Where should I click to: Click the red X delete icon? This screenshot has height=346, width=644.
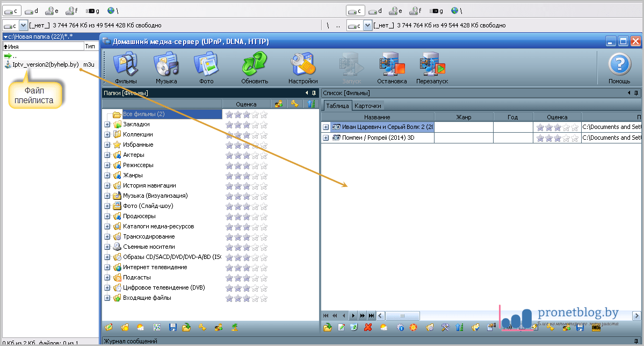click(368, 327)
